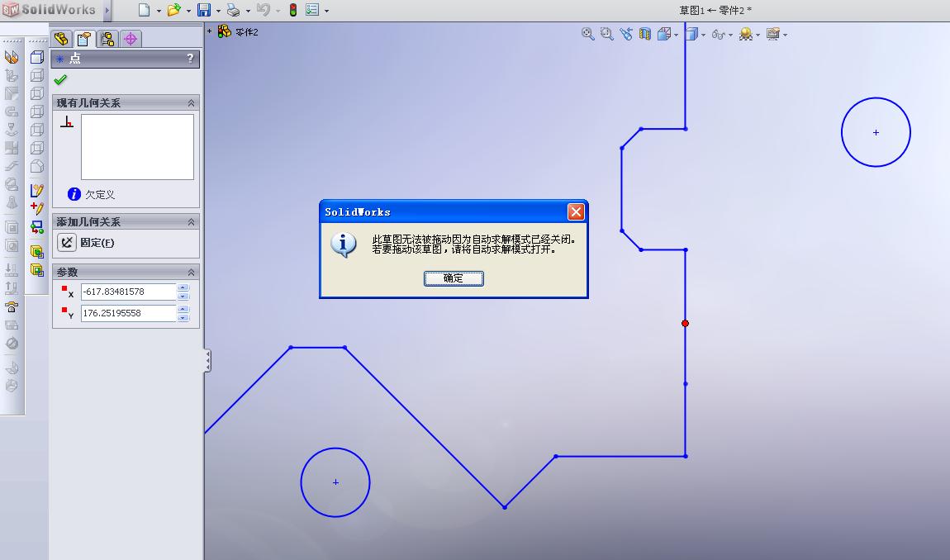950x560 pixels.
Task: Switch to the FeatureManager design tree tab
Action: pos(61,39)
